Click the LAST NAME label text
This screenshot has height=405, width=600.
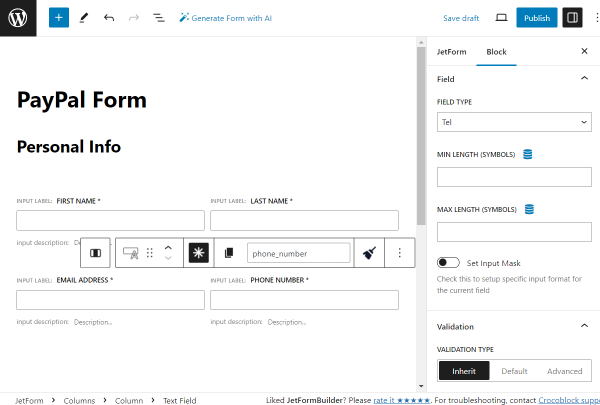[271, 201]
